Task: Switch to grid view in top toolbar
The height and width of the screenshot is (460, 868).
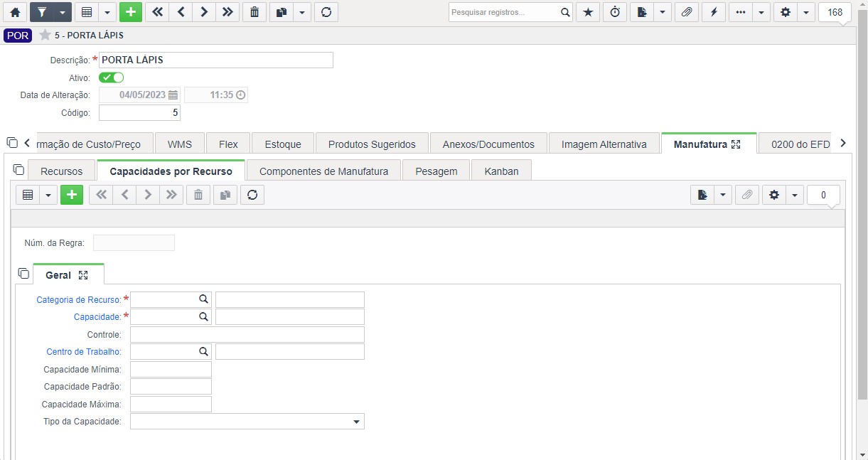Action: tap(87, 12)
